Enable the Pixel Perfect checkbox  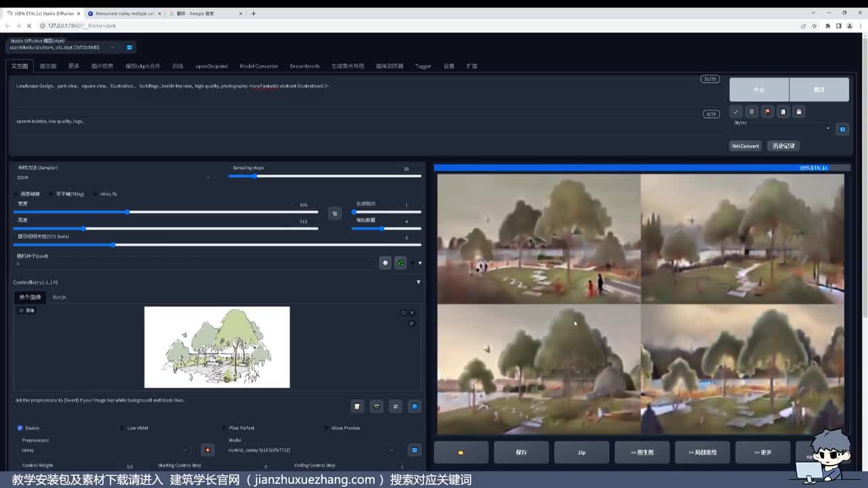[x=224, y=428]
